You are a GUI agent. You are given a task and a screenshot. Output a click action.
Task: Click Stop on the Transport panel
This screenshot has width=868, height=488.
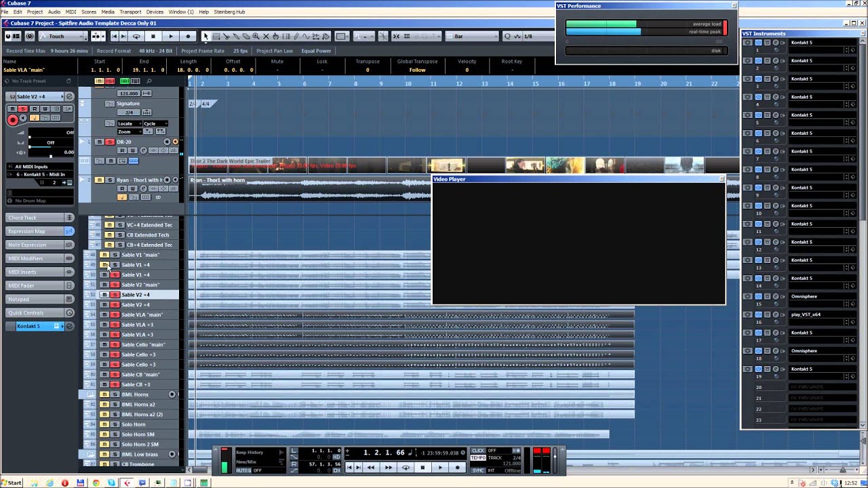422,468
